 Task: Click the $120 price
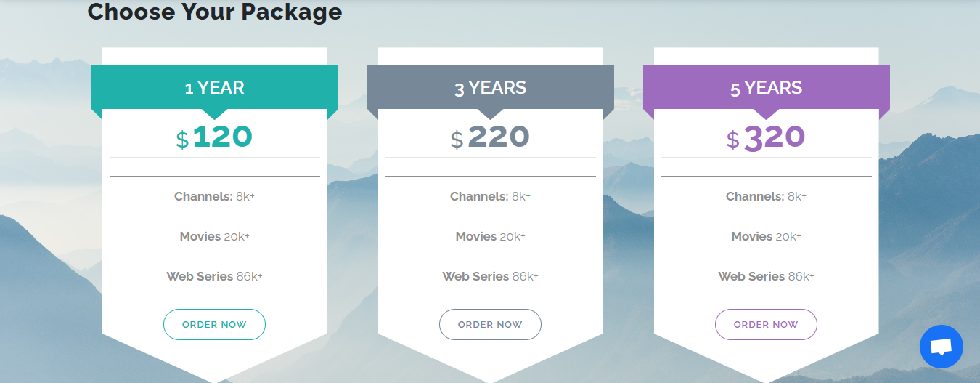[x=214, y=137]
